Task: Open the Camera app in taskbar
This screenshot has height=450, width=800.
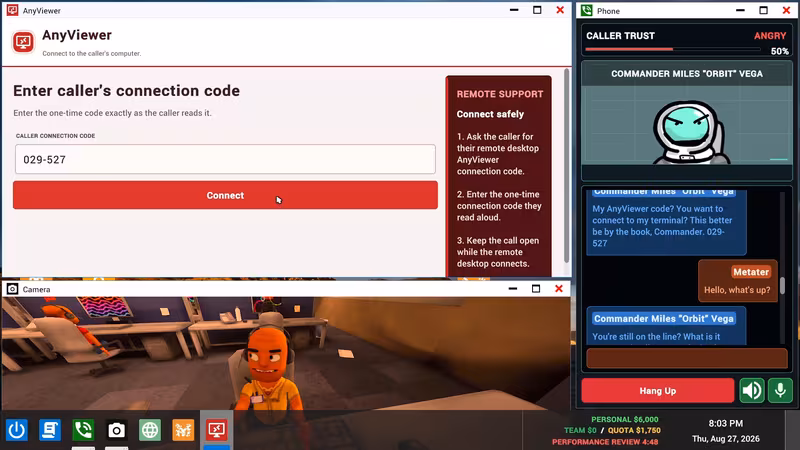Action: (116, 430)
